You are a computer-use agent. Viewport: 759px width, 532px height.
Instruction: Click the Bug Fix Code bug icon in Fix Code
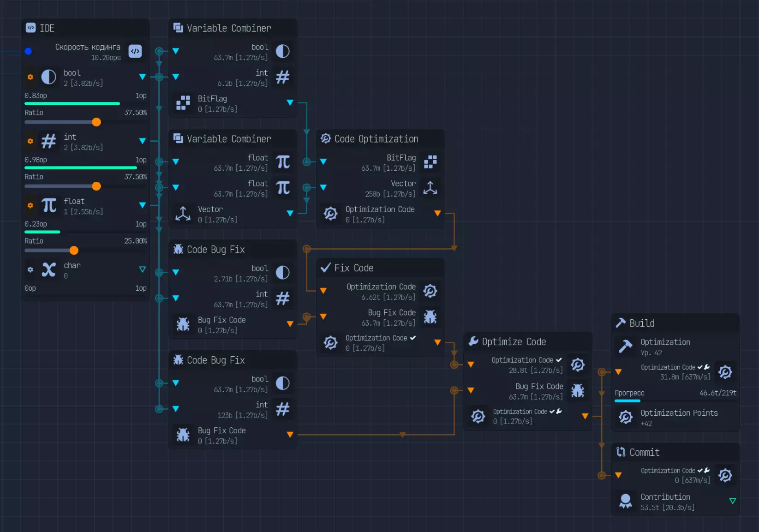point(430,317)
